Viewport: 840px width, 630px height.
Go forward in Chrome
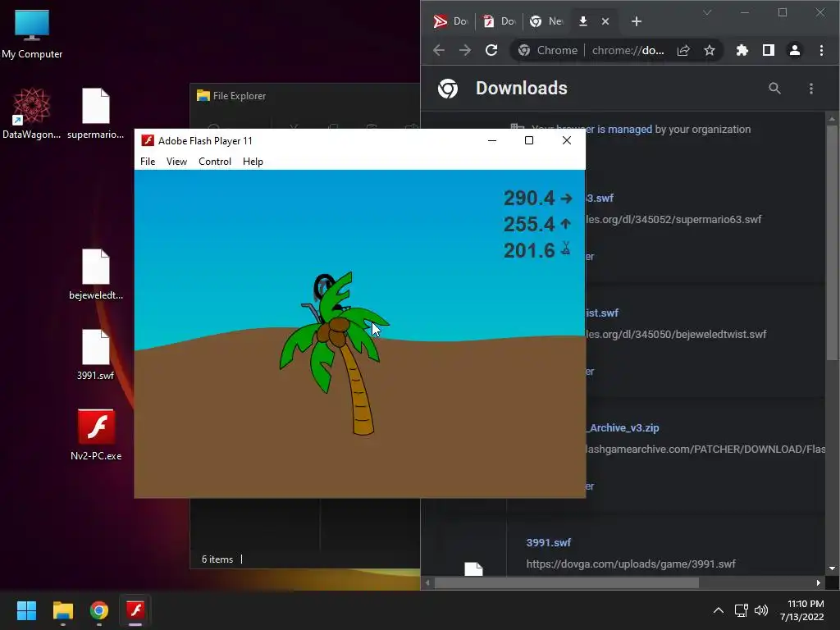point(465,50)
